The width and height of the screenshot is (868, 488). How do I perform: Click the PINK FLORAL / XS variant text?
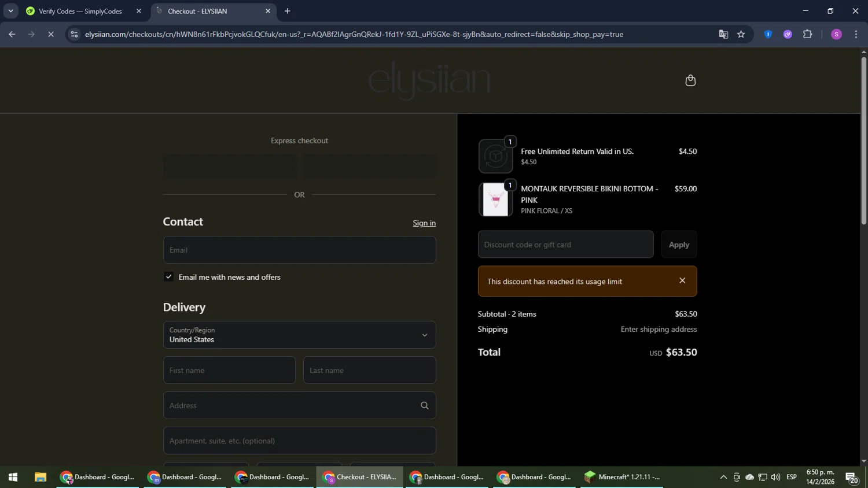pos(546,211)
